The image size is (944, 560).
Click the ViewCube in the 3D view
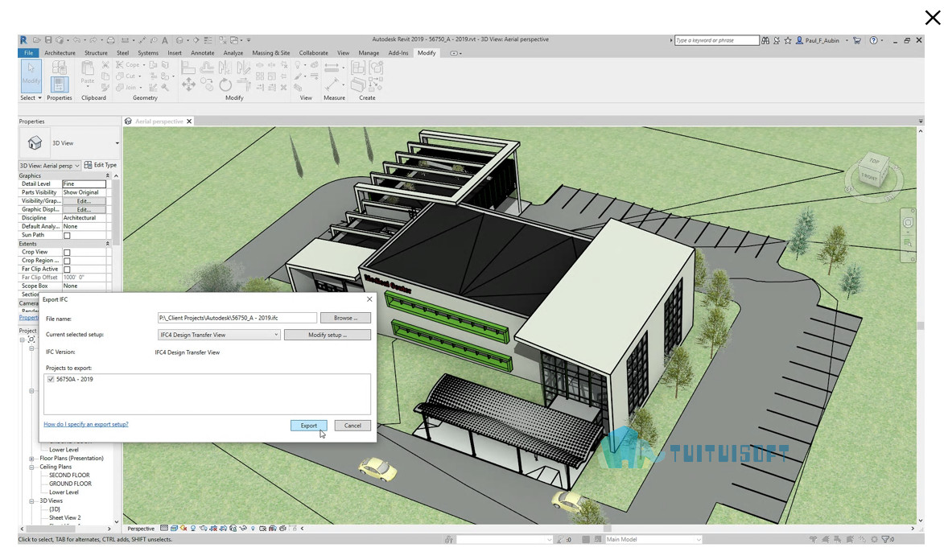[872, 171]
